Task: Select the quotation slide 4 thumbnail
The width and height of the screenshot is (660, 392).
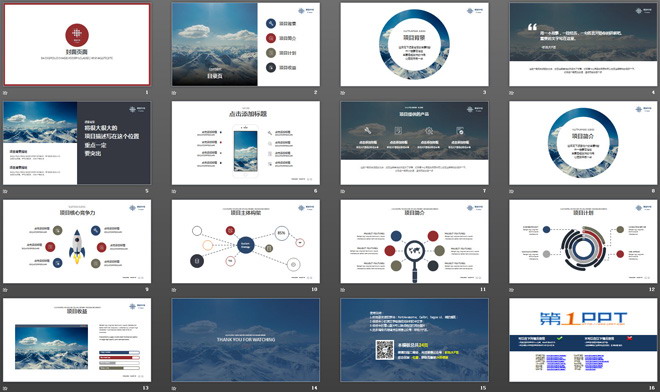Action: [583, 44]
